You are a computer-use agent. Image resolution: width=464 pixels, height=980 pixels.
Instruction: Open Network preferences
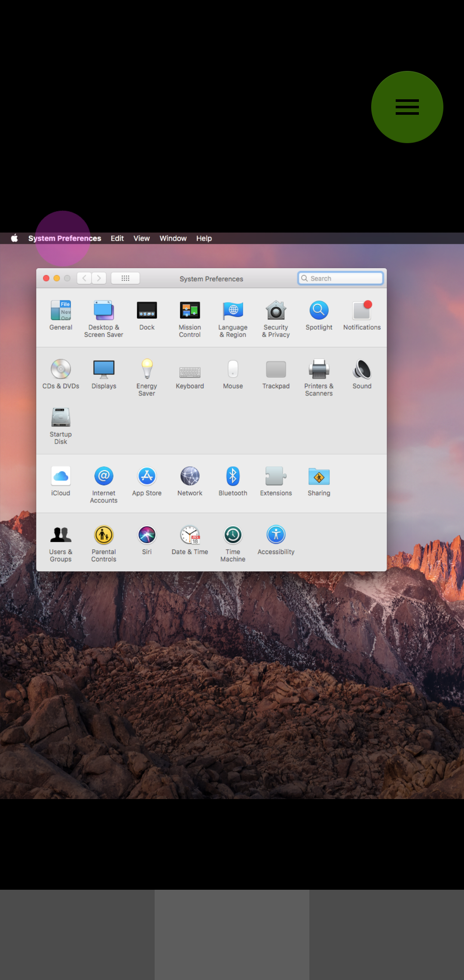pos(190,481)
